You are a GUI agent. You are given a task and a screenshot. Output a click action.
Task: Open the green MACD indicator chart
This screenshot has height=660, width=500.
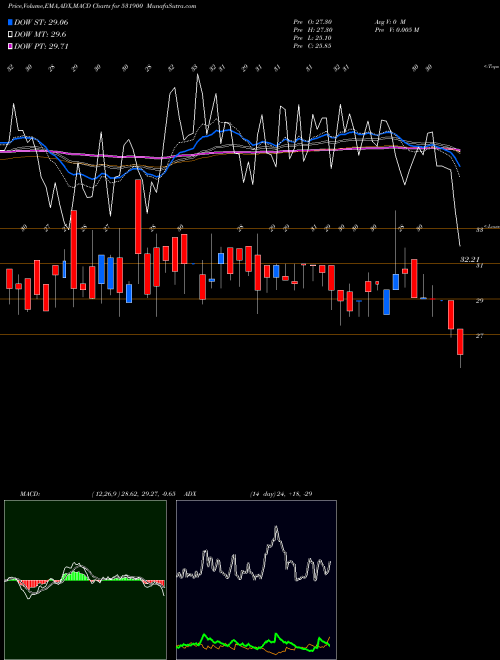(85, 580)
